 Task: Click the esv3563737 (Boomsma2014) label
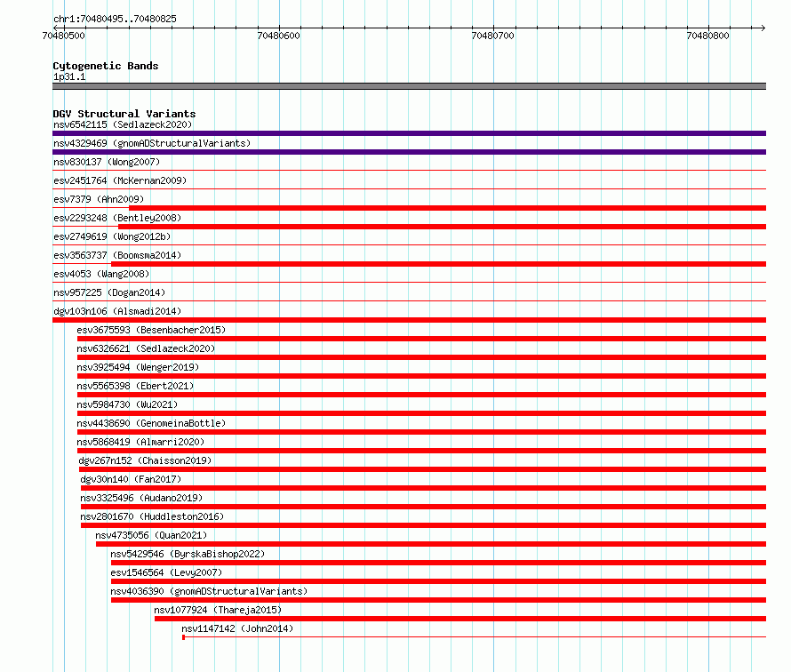[x=117, y=255]
